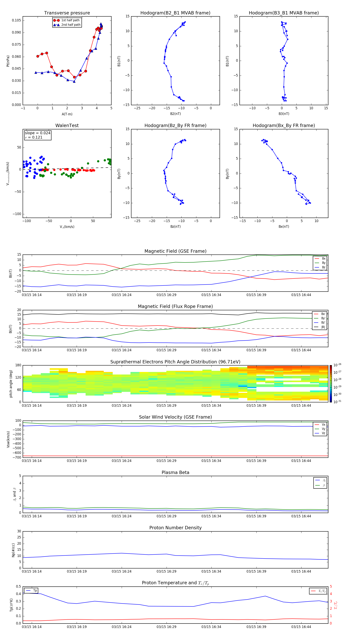Screen dimensions: 351x644
Task: Select the Vx legend entry
Action: pyautogui.click(x=320, y=424)
